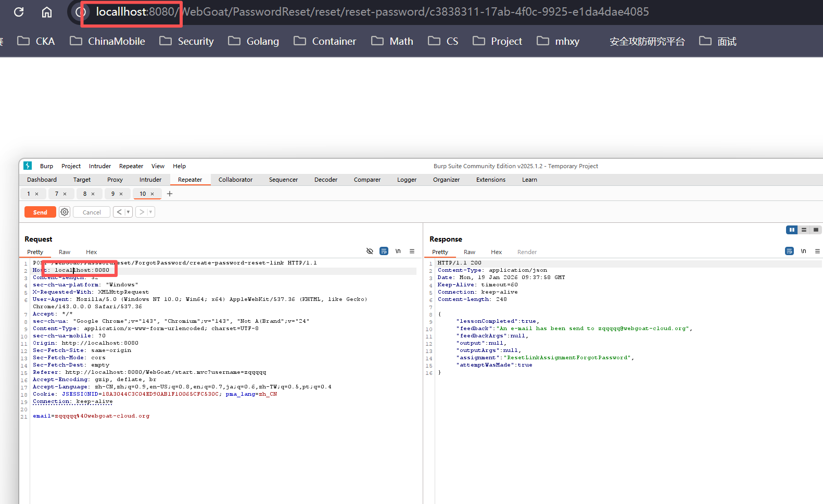Click the Cancel button
The image size is (823, 504).
click(92, 212)
